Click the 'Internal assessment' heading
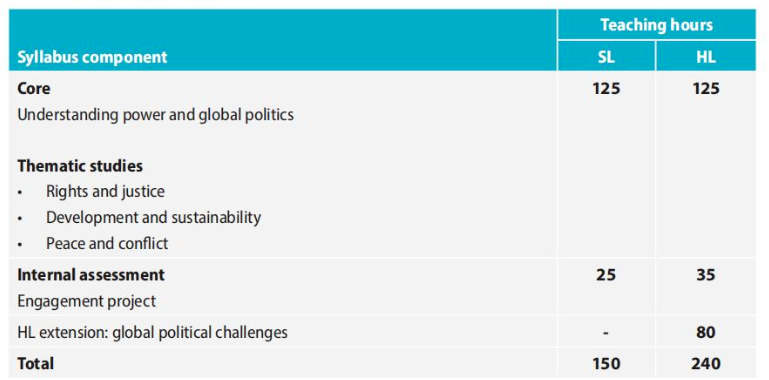This screenshot has width=769, height=380. pyautogui.click(x=91, y=275)
